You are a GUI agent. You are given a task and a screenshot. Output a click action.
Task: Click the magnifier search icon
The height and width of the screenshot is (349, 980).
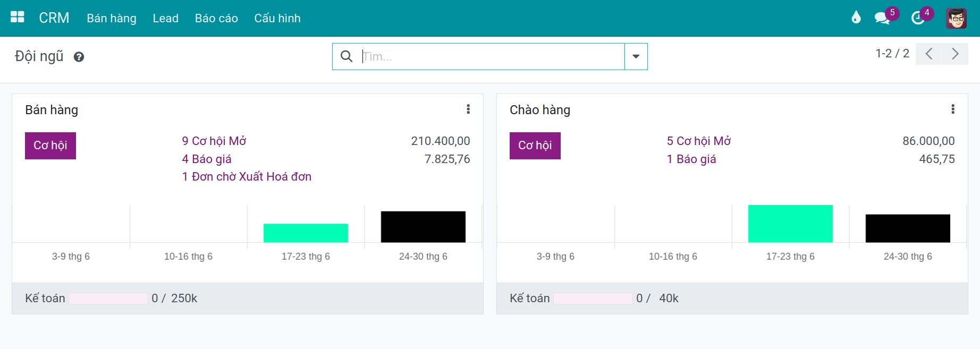click(x=347, y=56)
